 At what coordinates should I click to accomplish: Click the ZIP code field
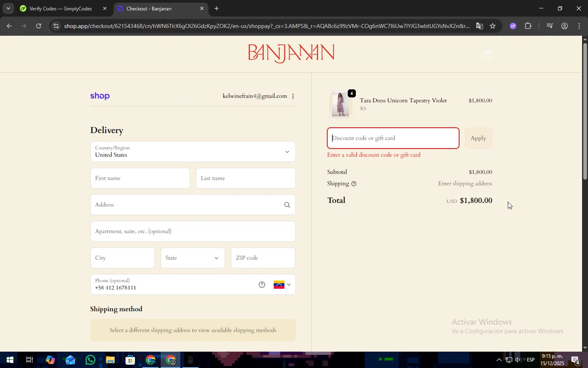coord(263,258)
